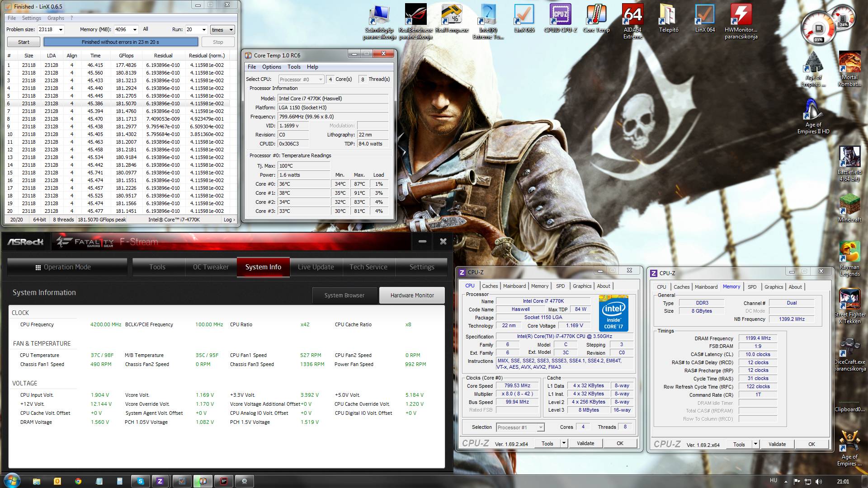Open the AIDA64 Extreme desktop shortcut
This screenshot has width=868, height=488.
coord(632,21)
